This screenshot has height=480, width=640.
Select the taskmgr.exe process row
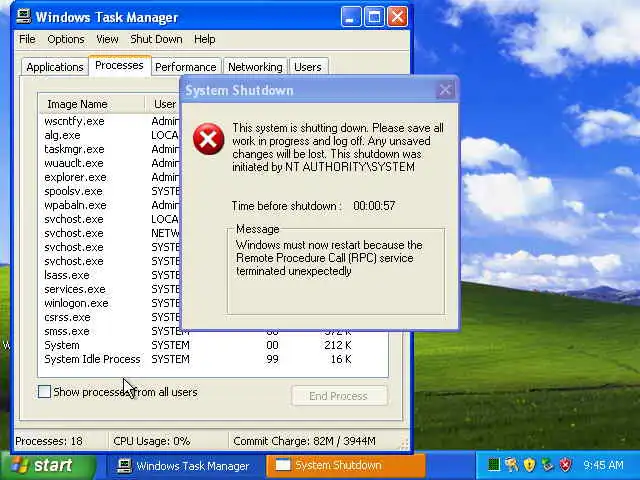tap(111, 149)
